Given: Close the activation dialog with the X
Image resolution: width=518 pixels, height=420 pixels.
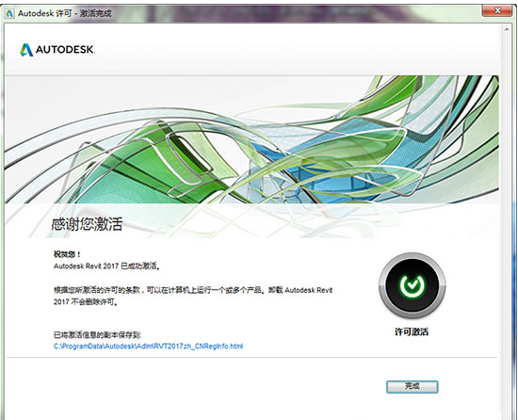Looking at the screenshot, I should click(x=497, y=10).
